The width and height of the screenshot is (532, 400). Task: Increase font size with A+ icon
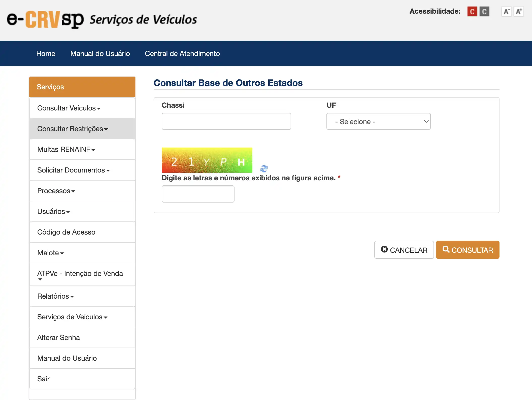(x=519, y=12)
